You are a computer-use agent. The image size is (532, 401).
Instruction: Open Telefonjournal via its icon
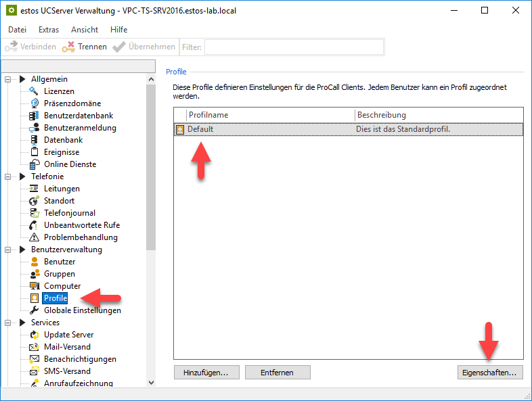click(35, 213)
